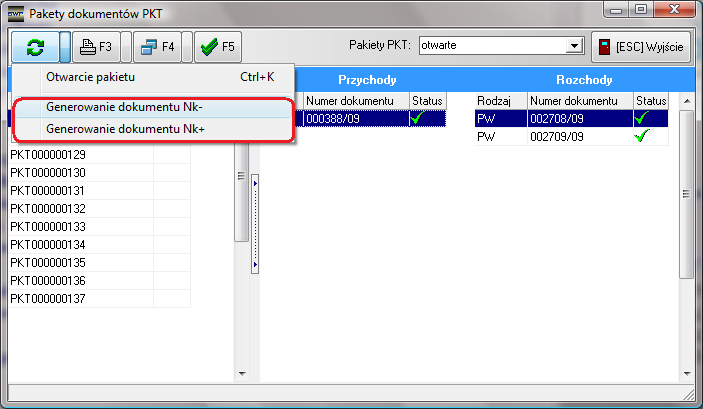This screenshot has height=409, width=703.
Task: Click the F5 green checkmark button
Action: click(216, 46)
